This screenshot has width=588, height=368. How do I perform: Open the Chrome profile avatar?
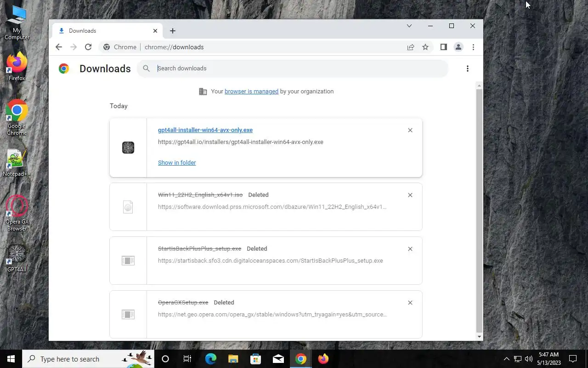coord(458,47)
